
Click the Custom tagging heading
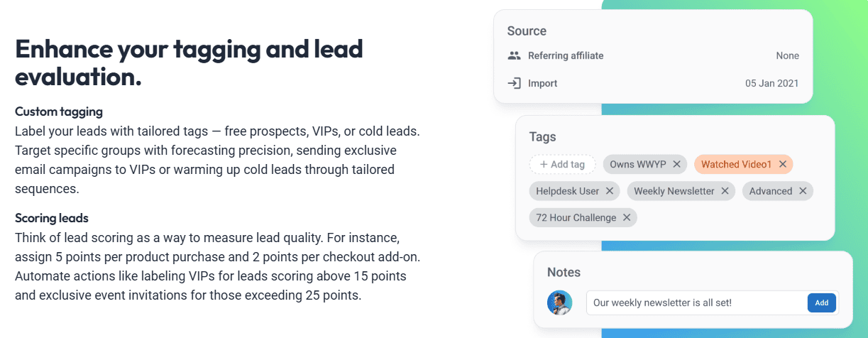(x=59, y=111)
